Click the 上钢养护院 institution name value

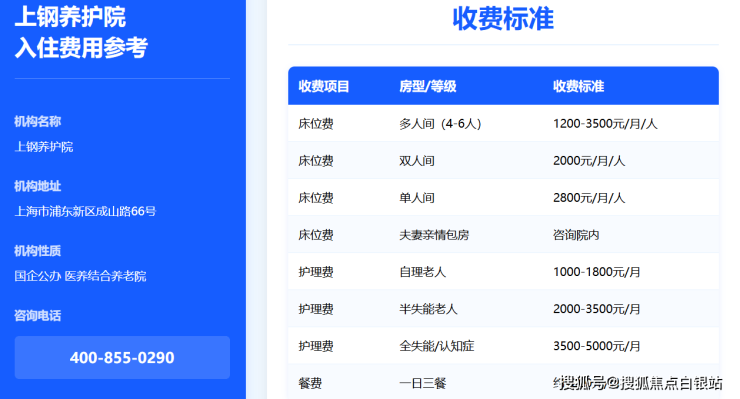click(x=44, y=147)
